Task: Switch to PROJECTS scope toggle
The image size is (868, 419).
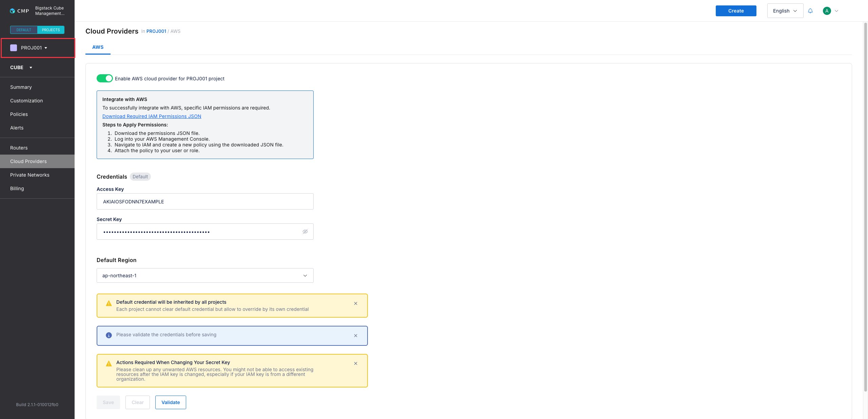Action: [51, 30]
